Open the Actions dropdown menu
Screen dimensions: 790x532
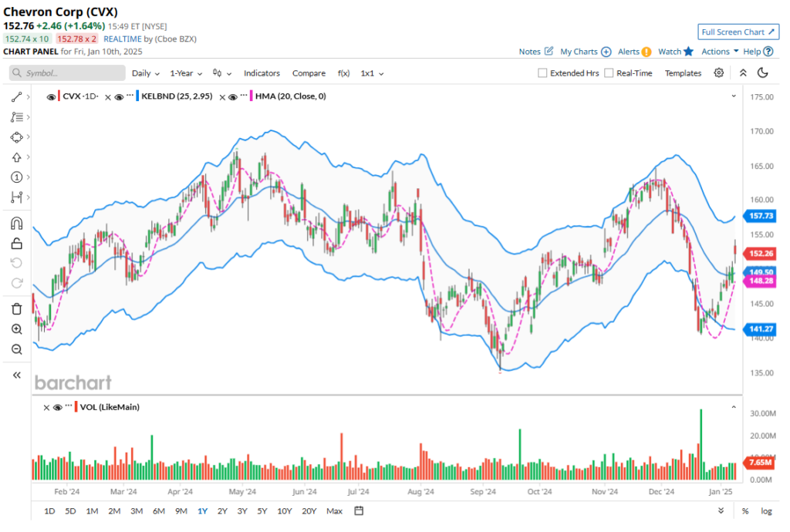719,52
